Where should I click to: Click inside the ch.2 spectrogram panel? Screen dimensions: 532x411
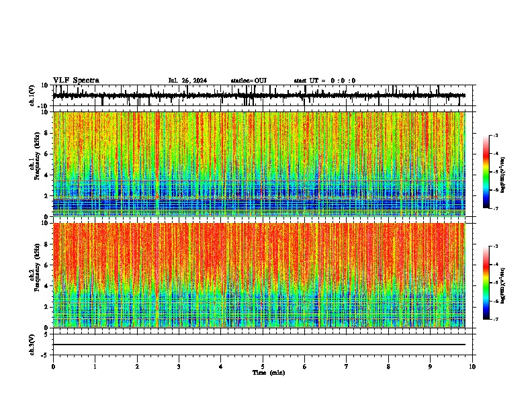coord(259,275)
